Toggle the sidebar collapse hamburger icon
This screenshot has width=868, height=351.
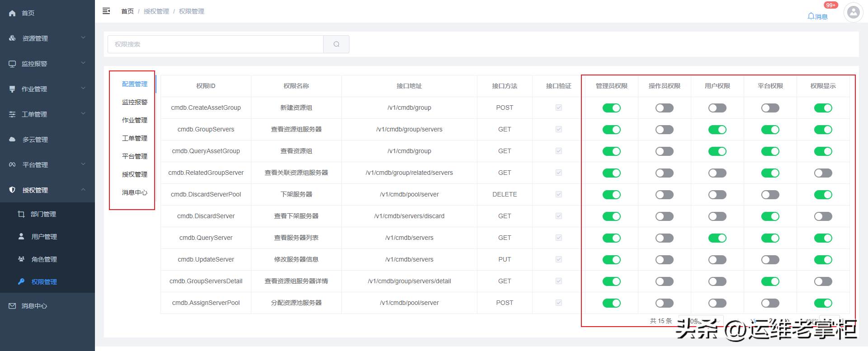tap(106, 11)
